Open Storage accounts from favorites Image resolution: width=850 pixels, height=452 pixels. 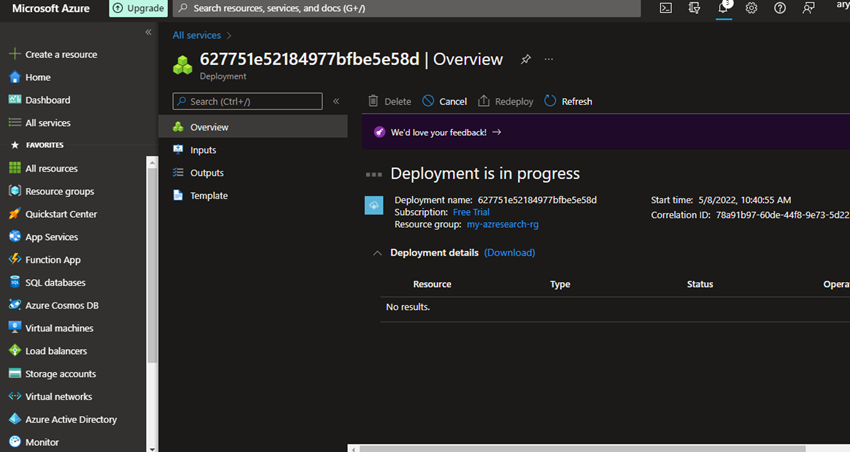[52, 373]
